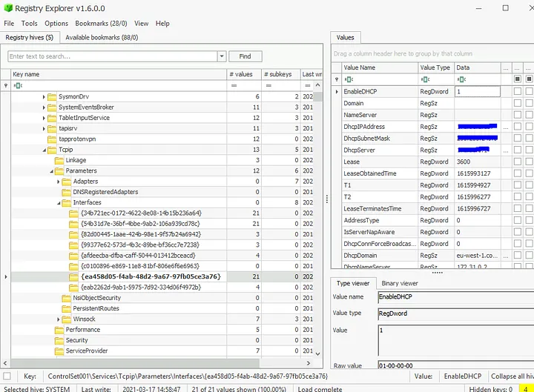534x392 pixels.
Task: Click the Tcpip folder icon
Action: click(x=51, y=150)
